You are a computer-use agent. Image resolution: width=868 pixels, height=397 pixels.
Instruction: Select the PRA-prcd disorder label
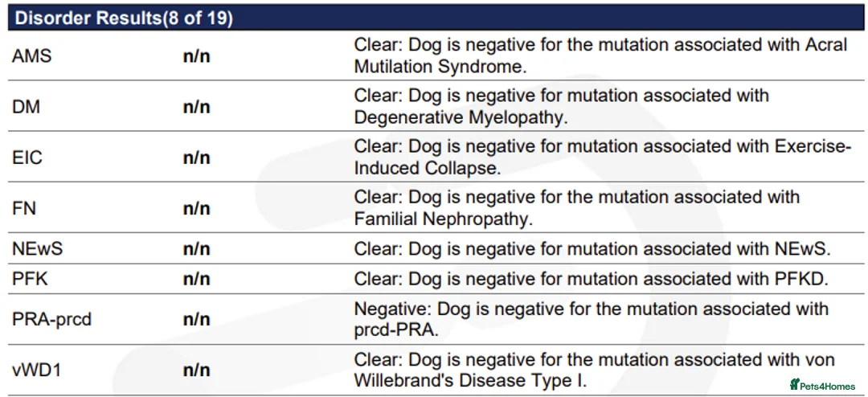(x=52, y=319)
